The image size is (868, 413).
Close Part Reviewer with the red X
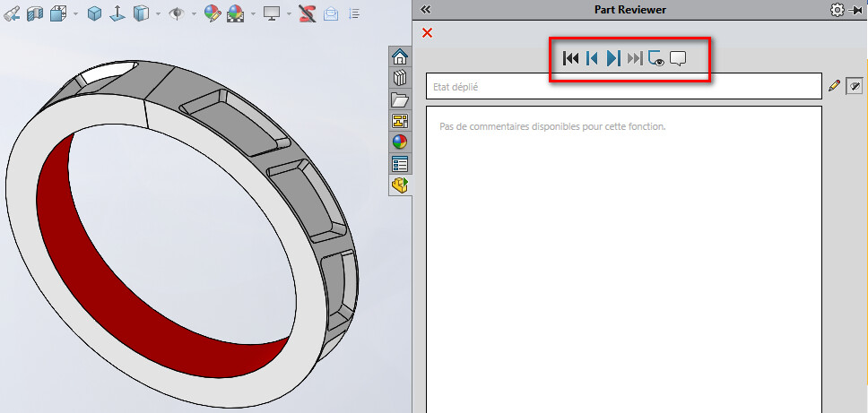(x=427, y=33)
